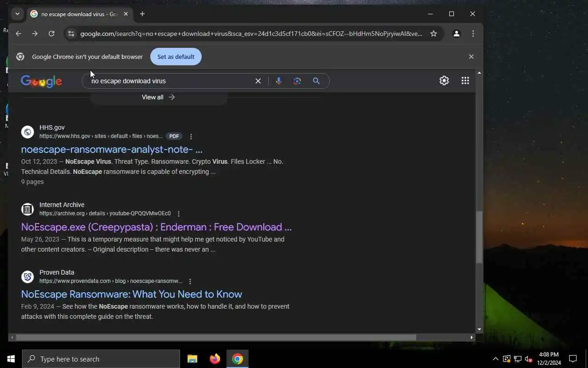Click the 'Proven Data' site name text
The image size is (588, 368).
click(x=57, y=272)
